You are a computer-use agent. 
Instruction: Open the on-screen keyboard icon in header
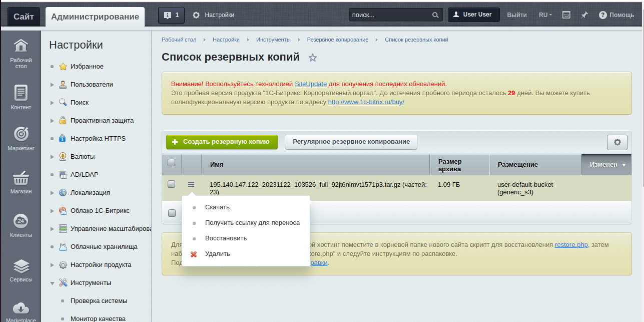(x=566, y=15)
